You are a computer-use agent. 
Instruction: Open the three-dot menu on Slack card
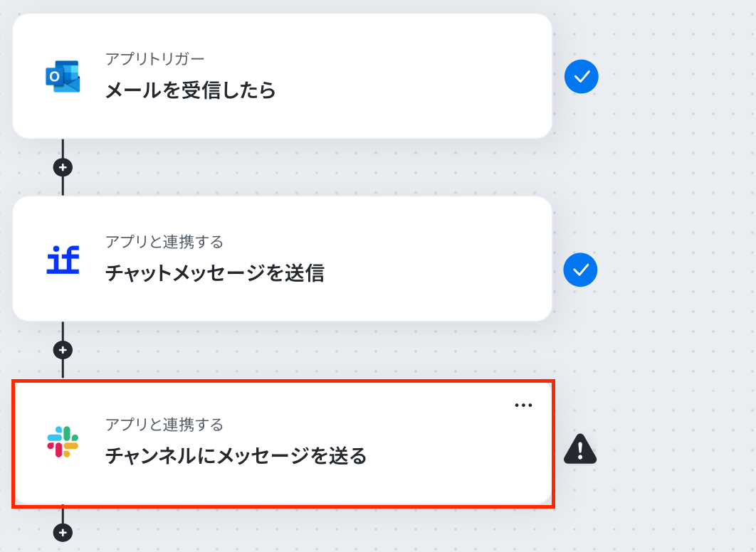[523, 405]
